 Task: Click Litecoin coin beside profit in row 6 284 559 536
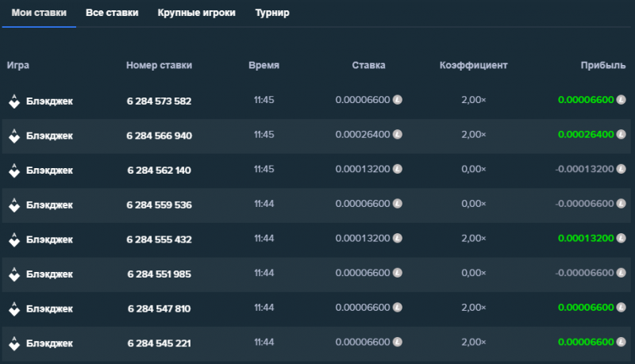(x=622, y=204)
